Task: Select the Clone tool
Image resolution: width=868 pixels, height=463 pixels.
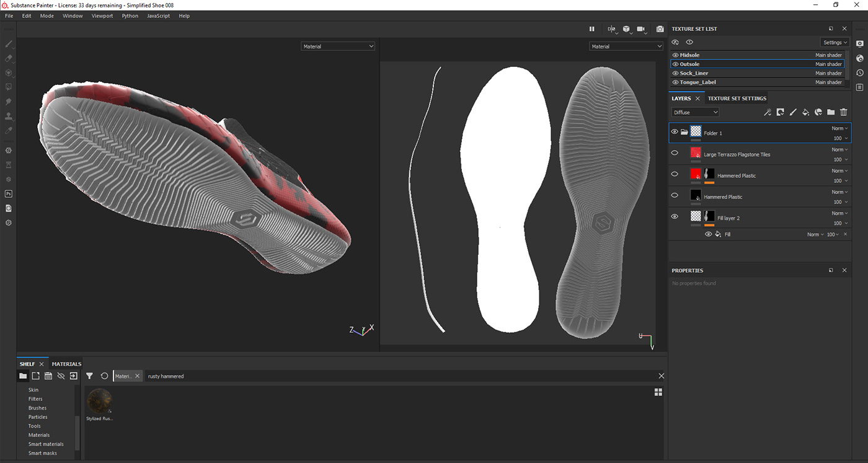Action: tap(9, 115)
